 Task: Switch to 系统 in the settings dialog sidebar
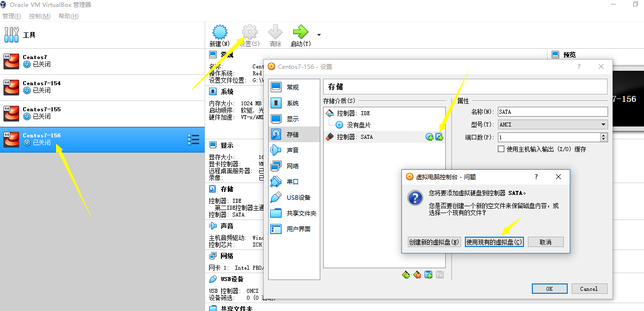294,103
